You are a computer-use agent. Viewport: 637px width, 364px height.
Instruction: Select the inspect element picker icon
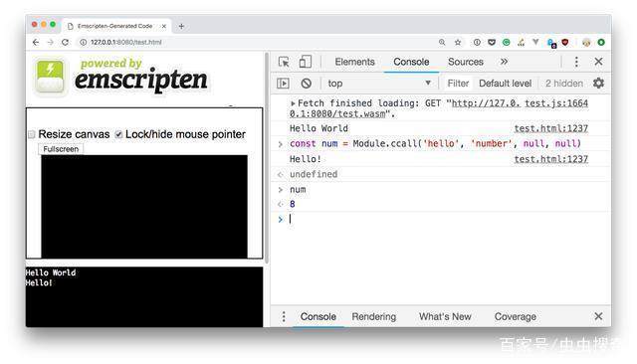(x=284, y=62)
